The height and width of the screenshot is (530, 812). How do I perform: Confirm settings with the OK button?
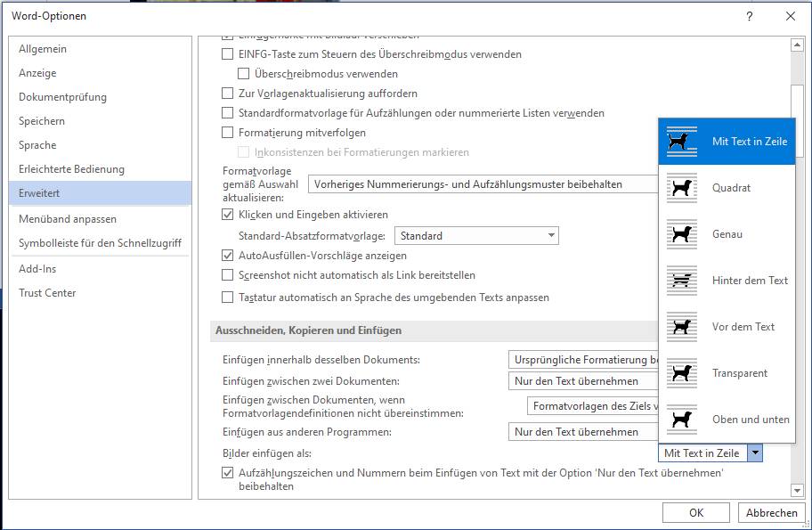coord(695,512)
